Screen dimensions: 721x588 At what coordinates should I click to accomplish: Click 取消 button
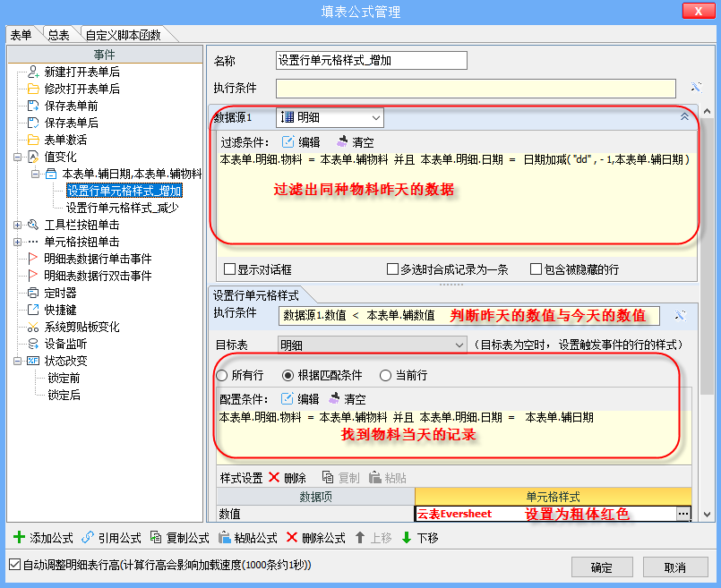click(x=675, y=567)
